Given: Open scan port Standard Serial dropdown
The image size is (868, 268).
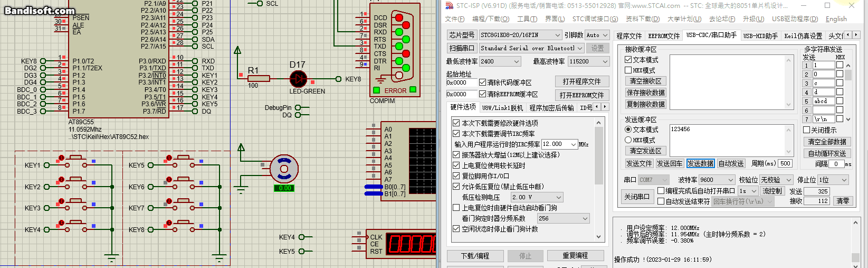Looking at the screenshot, I should pyautogui.click(x=531, y=48).
